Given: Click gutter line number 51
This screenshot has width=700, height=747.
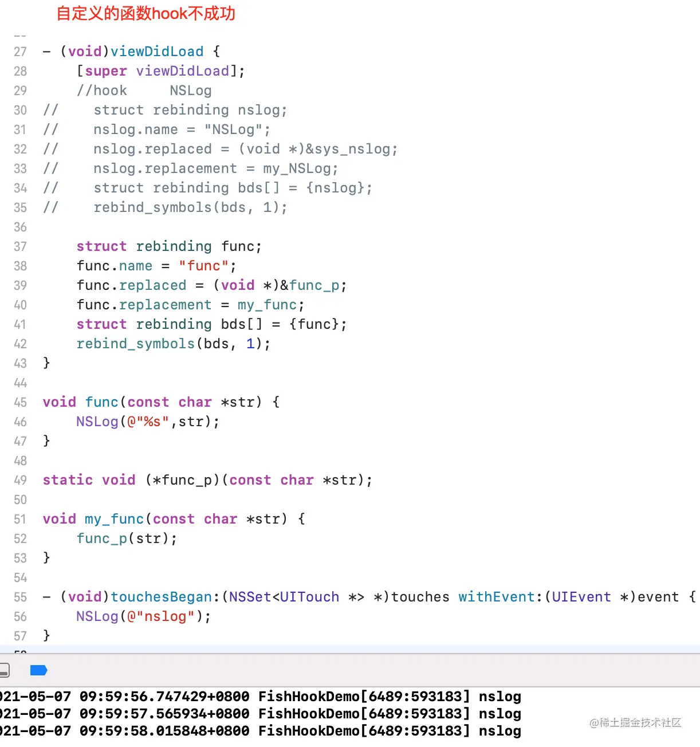Looking at the screenshot, I should [20, 519].
